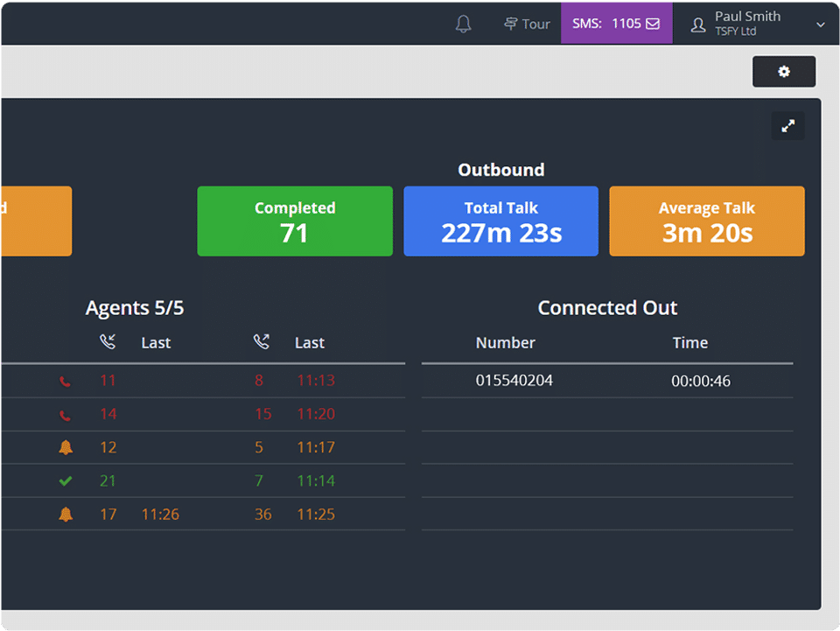This screenshot has width=840, height=631.
Task: Click the Outbound section heading
Action: point(500,170)
